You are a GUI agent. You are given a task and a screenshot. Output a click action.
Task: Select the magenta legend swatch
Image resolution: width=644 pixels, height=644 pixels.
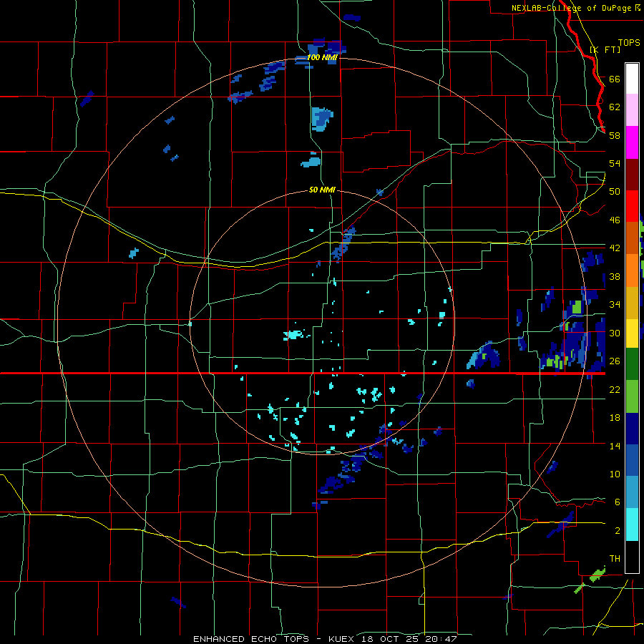(x=632, y=142)
